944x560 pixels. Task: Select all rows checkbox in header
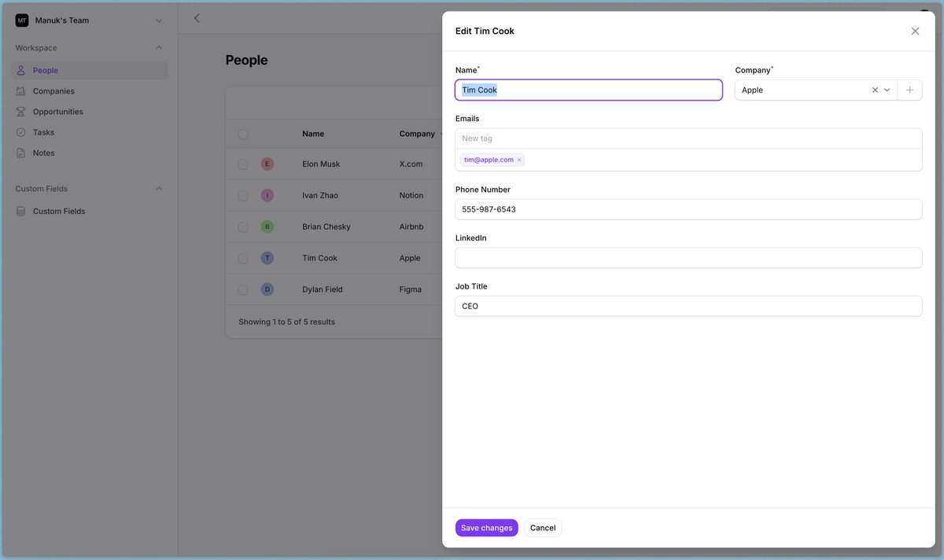coord(243,134)
